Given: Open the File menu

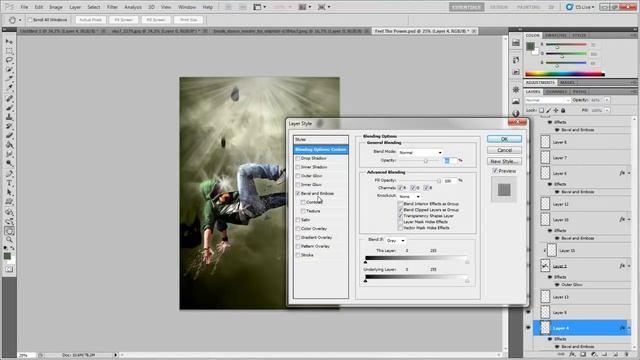Looking at the screenshot, I should coord(24,7).
